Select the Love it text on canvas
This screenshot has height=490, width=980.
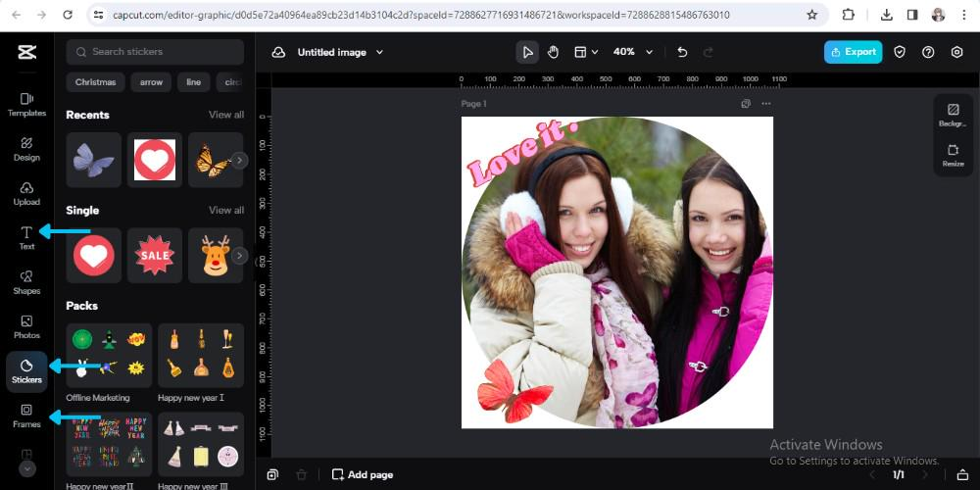(x=522, y=153)
